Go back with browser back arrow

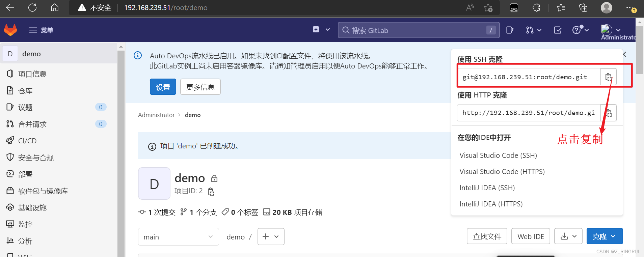[x=10, y=7]
